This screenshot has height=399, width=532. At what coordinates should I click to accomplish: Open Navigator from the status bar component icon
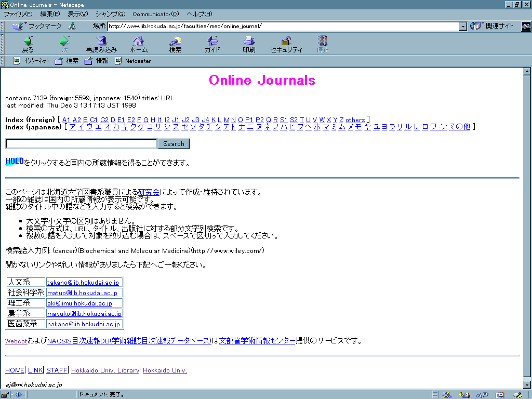tap(446, 395)
